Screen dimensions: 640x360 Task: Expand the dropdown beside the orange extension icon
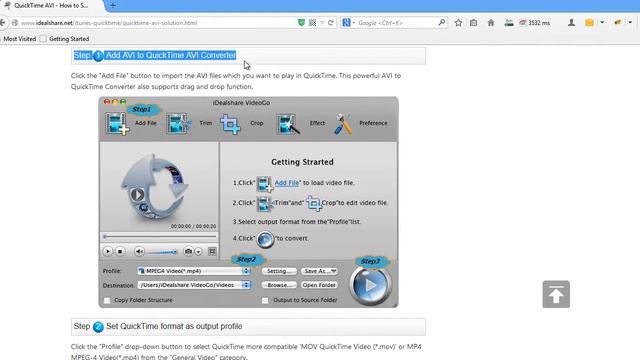(630, 23)
